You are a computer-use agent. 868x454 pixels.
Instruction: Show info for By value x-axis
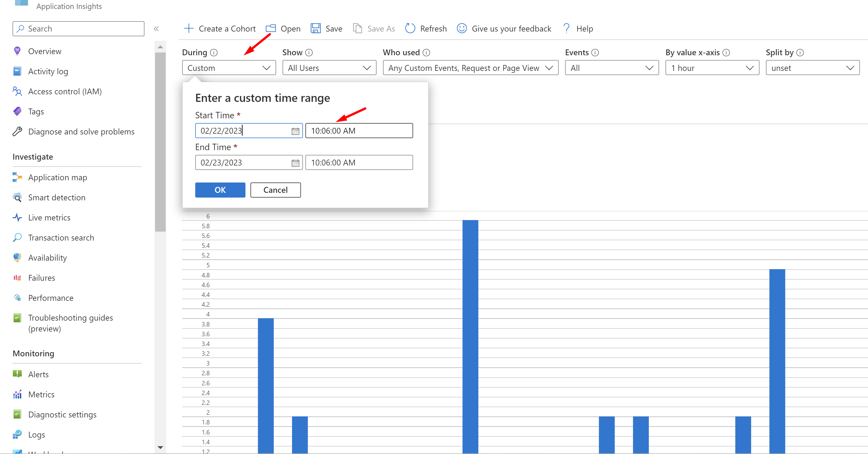[x=726, y=52]
